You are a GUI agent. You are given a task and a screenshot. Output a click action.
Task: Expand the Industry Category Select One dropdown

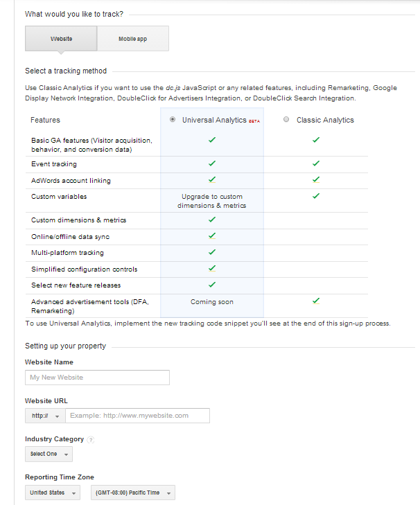tap(49, 454)
